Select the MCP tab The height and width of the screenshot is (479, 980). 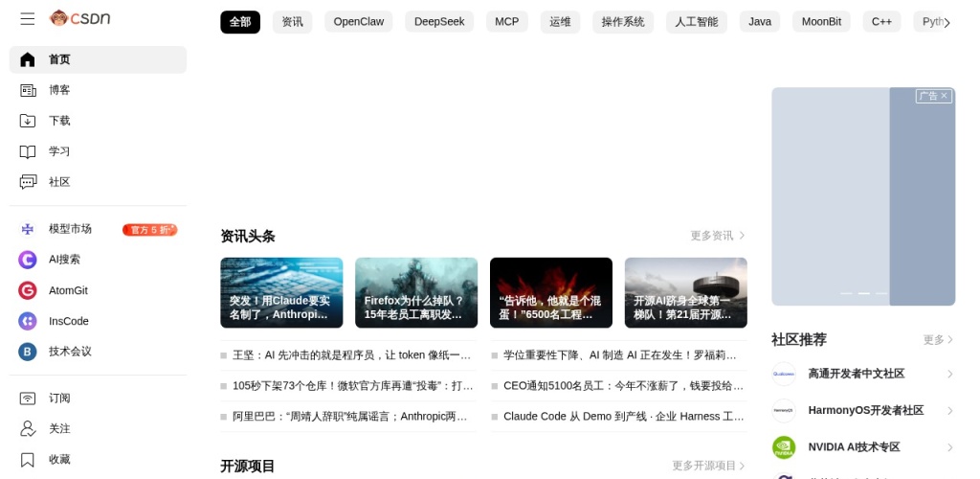point(507,22)
